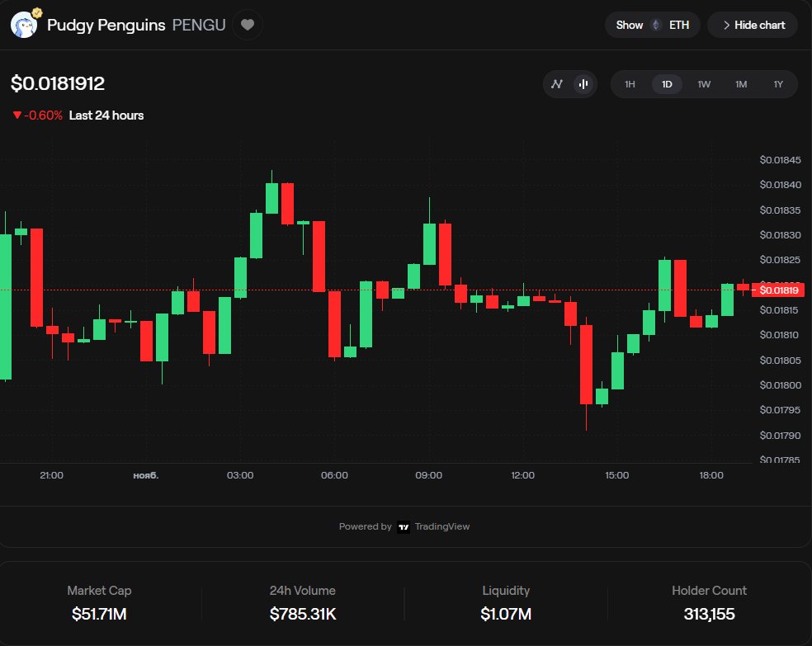Click the Holder Count value 313,155

tap(709, 614)
